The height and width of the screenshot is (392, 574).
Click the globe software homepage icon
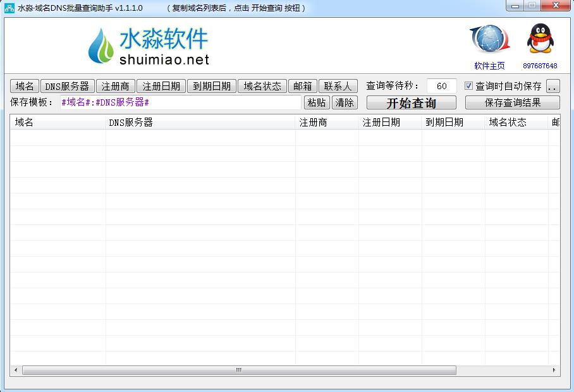pyautogui.click(x=489, y=40)
